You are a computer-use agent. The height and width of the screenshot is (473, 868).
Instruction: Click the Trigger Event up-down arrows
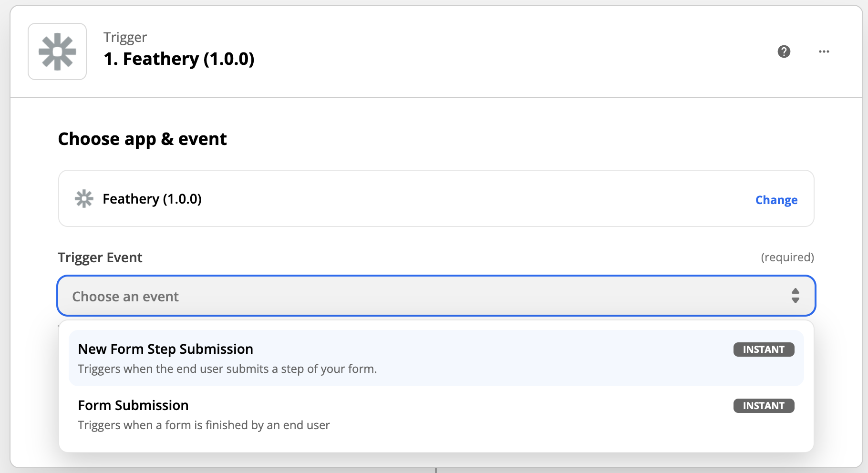pos(795,296)
